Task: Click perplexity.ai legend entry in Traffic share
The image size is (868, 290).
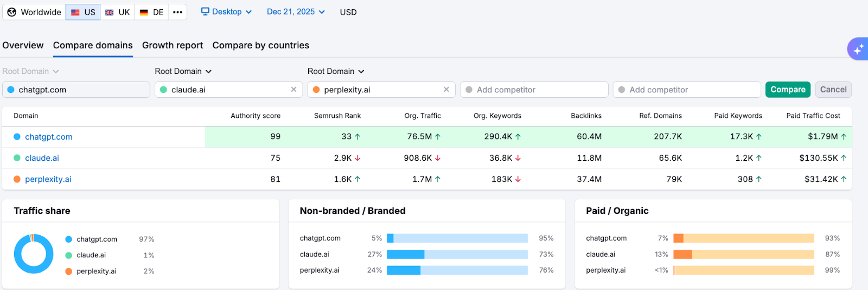Action: [91, 272]
